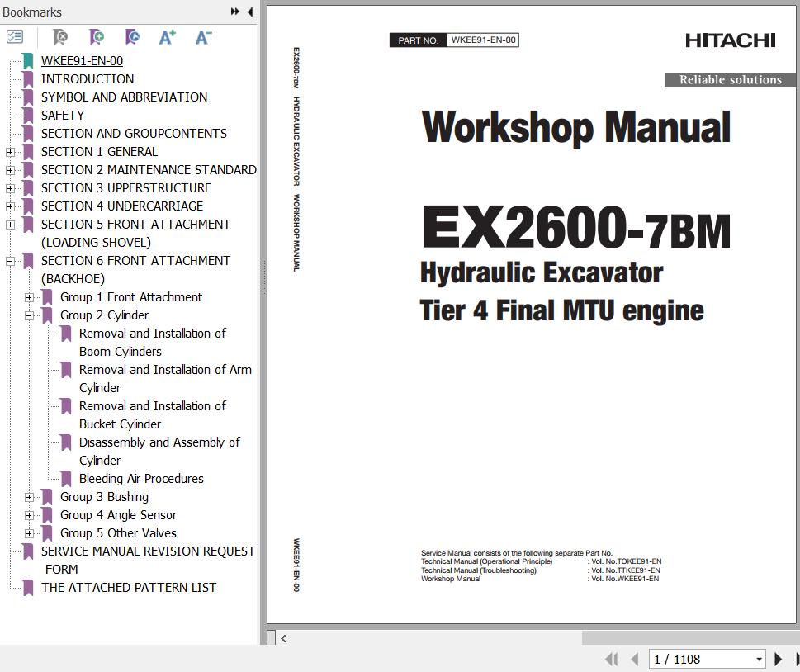Viewport: 800px width, 672px height.
Task: Open Disassembly and Assembly of Cylinder
Action: click(x=159, y=451)
